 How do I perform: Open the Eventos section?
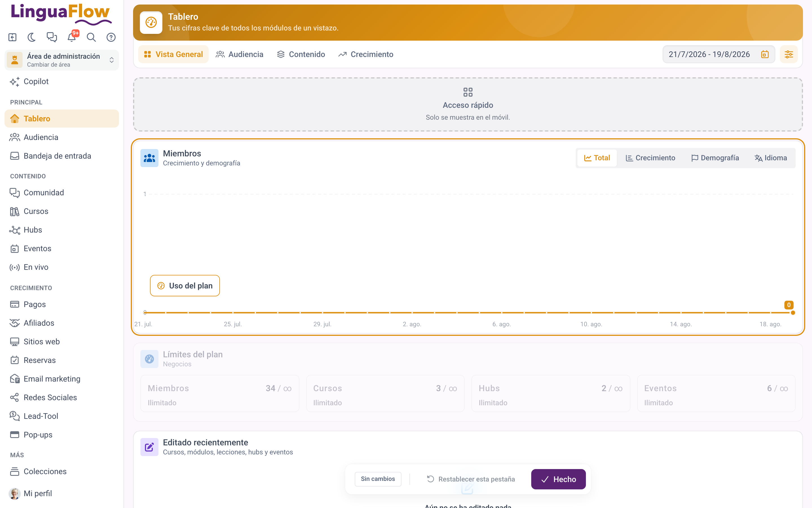[x=62, y=248]
